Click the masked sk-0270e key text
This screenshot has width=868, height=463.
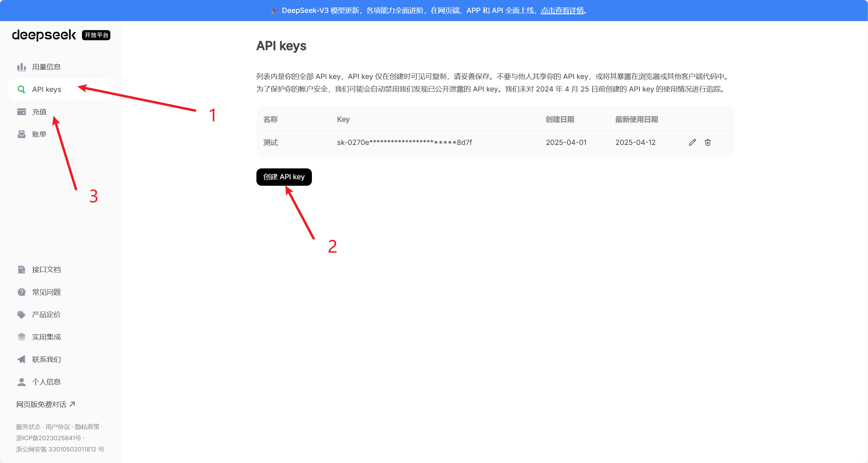coord(404,143)
